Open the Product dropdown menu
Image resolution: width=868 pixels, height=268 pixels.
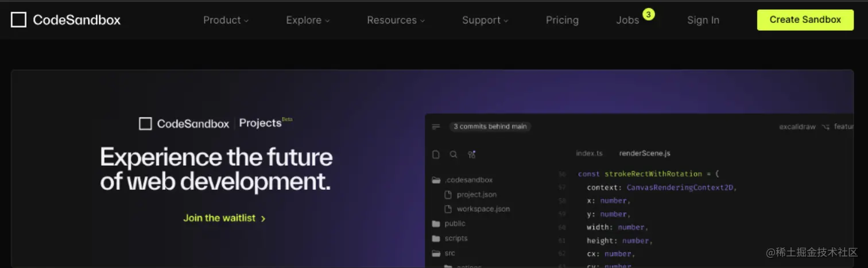[x=226, y=20]
